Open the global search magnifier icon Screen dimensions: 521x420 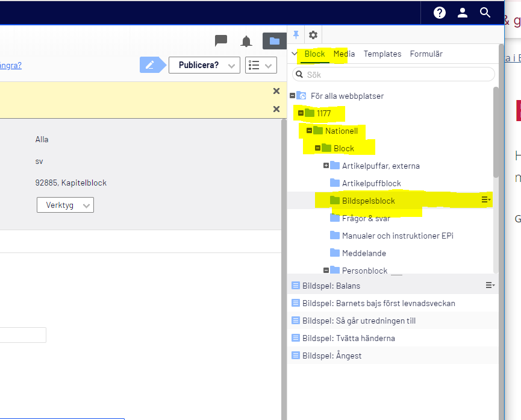pyautogui.click(x=485, y=13)
